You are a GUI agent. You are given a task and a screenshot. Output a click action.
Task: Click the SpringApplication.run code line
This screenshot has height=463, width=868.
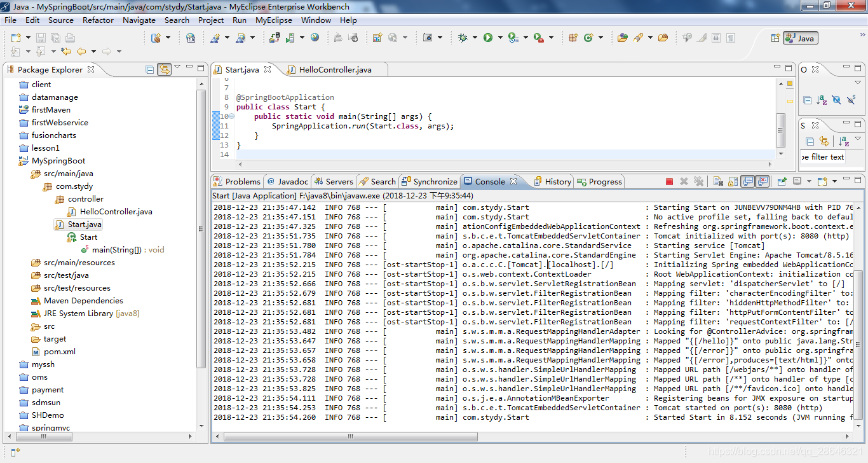(363, 126)
